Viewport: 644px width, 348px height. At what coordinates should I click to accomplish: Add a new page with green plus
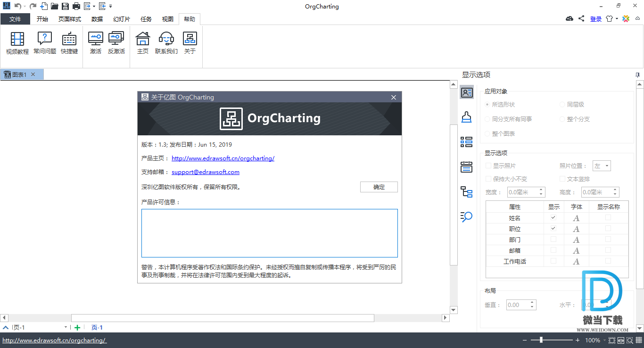click(77, 328)
